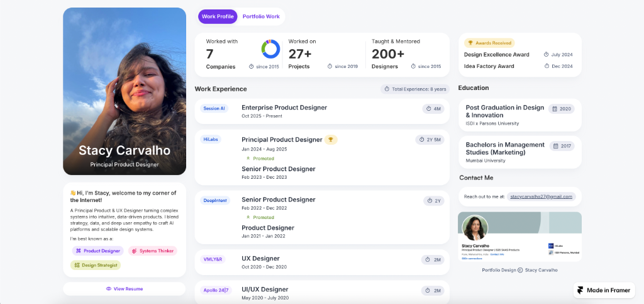The height and width of the screenshot is (304, 644).
Task: Click the DeepIntent company badge
Action: click(x=214, y=200)
